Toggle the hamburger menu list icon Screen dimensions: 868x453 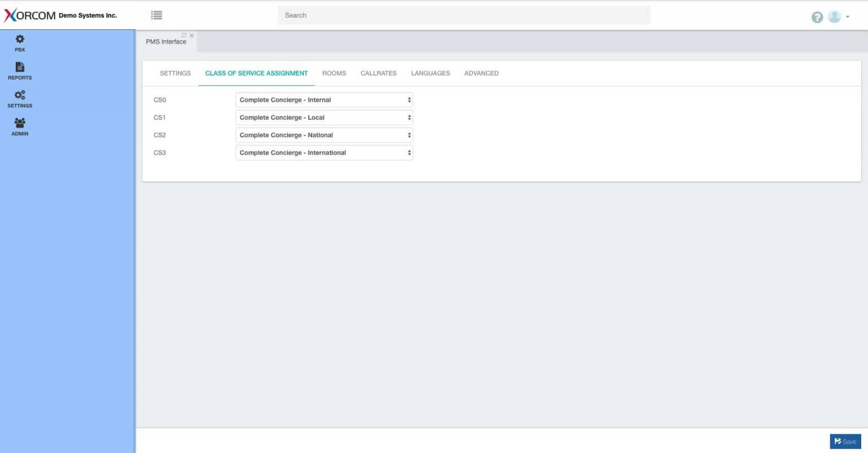tap(157, 15)
